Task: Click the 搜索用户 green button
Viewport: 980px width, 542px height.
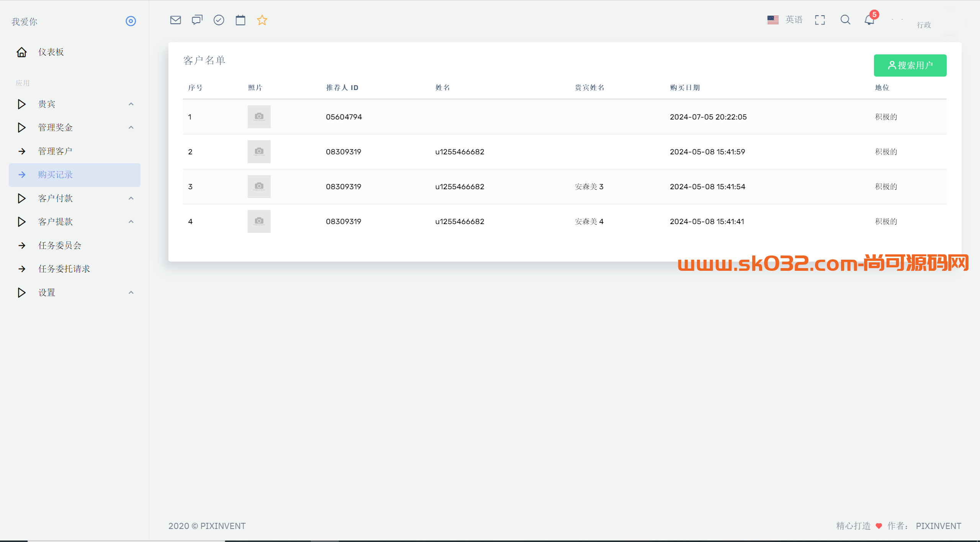Action: [910, 65]
